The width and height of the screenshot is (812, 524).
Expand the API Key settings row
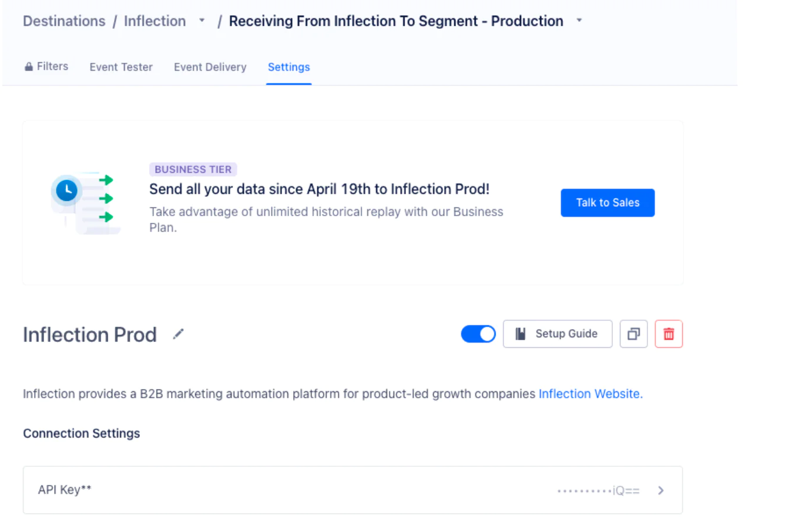pyautogui.click(x=660, y=490)
